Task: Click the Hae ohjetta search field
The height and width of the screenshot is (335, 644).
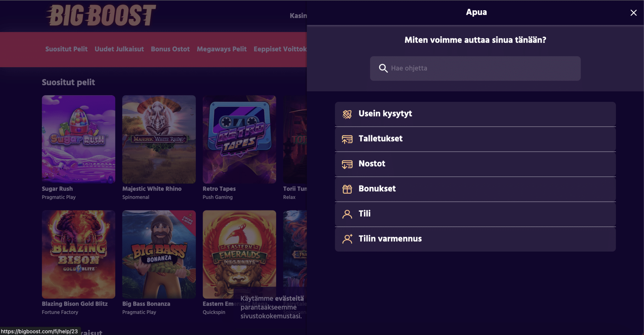Action: coord(475,68)
